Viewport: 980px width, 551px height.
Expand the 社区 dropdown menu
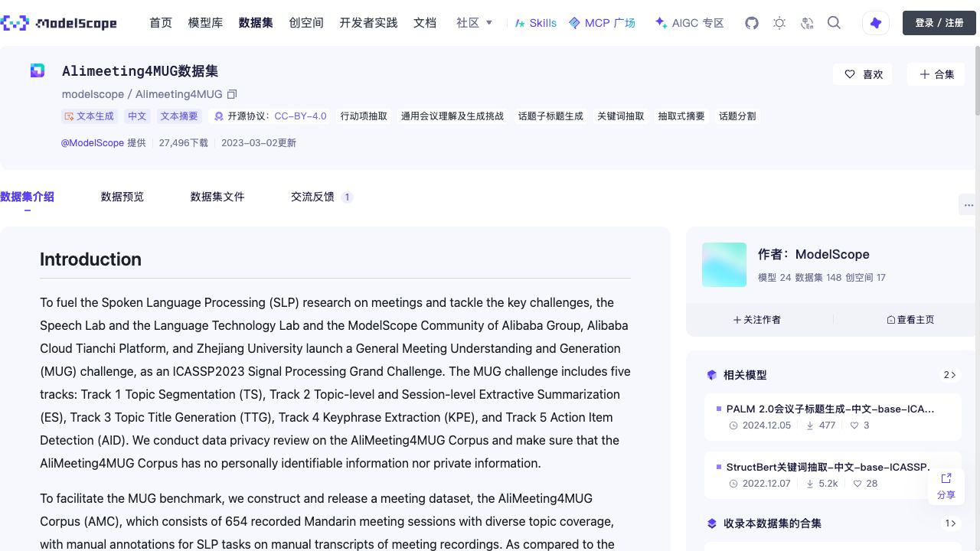pyautogui.click(x=475, y=23)
